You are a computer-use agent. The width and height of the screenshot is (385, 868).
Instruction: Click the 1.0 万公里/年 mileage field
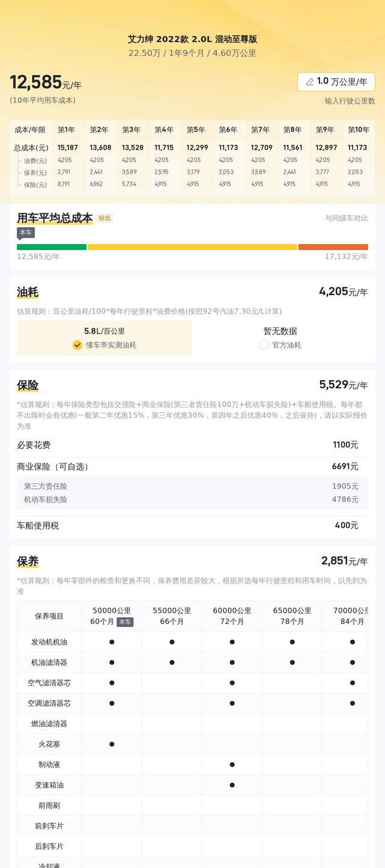342,82
